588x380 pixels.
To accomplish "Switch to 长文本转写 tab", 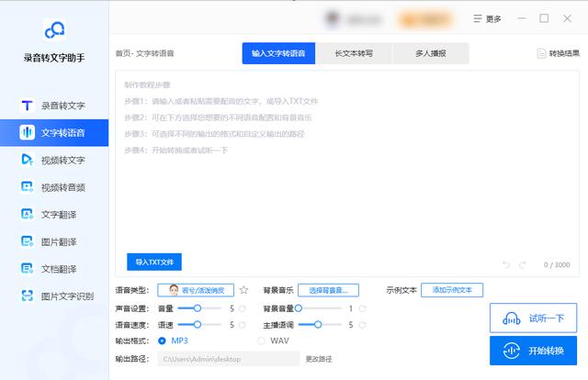I will click(x=354, y=53).
